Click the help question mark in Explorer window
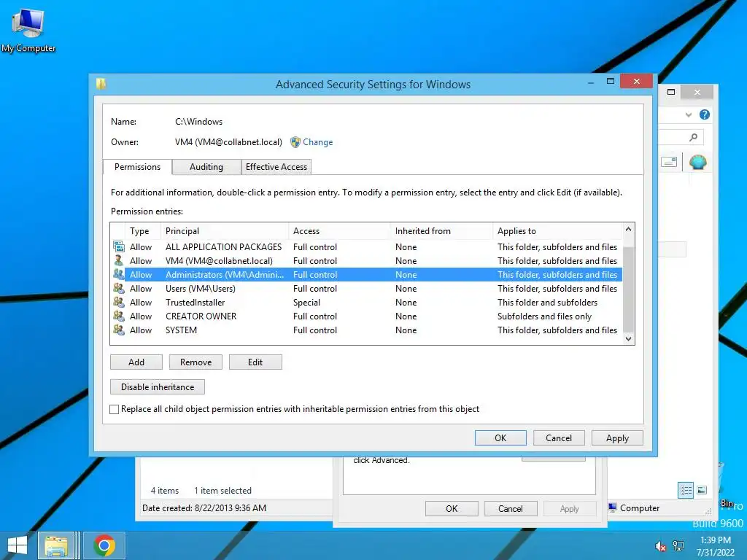 (x=705, y=114)
